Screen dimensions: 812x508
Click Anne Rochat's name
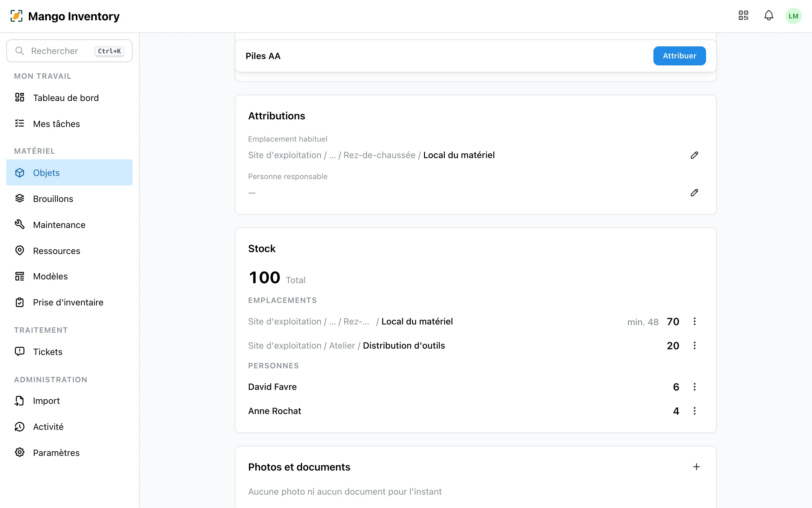(x=274, y=411)
